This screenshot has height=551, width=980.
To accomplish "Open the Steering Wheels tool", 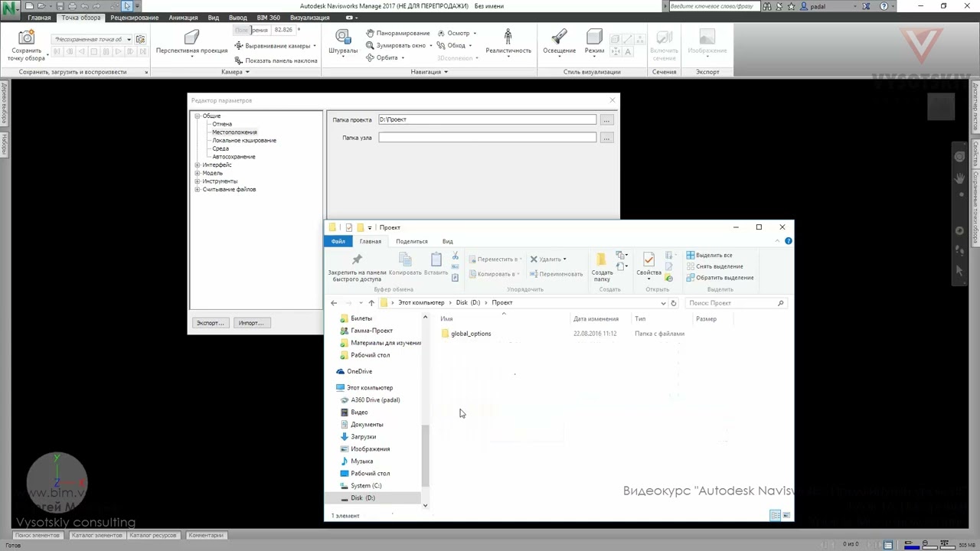I will coord(342,37).
